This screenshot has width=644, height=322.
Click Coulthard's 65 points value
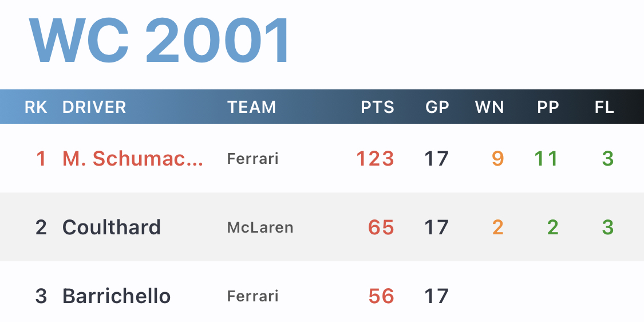pos(381,227)
